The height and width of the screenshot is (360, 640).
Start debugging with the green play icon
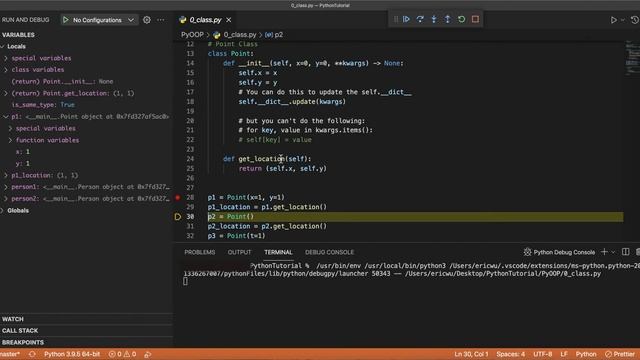[x=66, y=20]
